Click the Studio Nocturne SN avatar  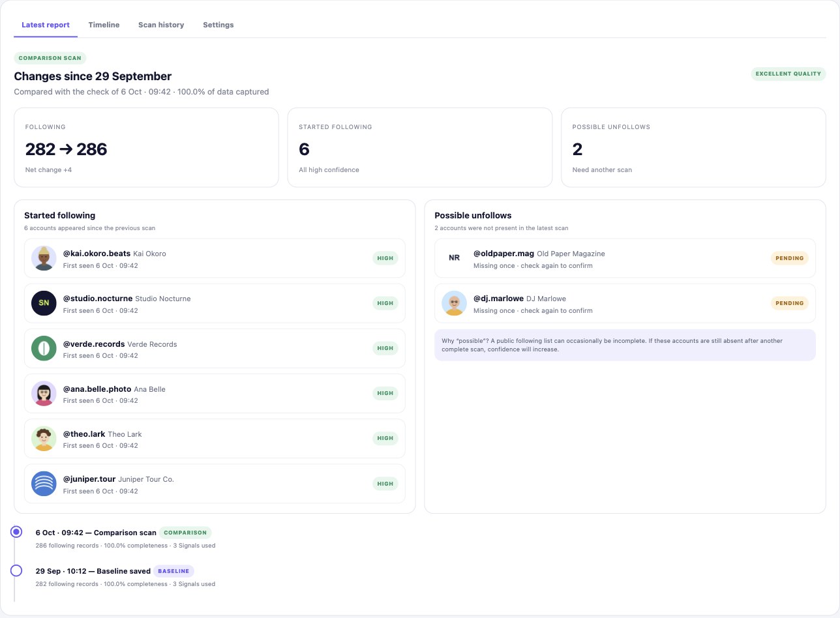pos(44,303)
